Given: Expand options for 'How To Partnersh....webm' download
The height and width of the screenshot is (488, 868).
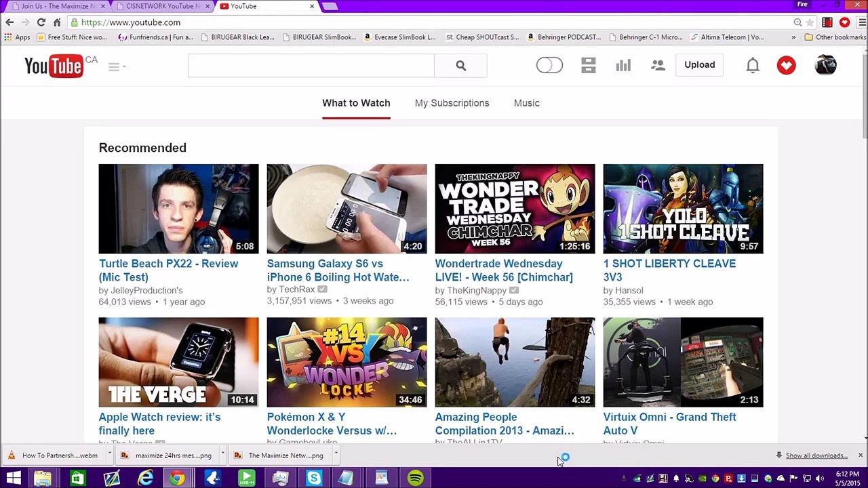Looking at the screenshot, I should 109,455.
